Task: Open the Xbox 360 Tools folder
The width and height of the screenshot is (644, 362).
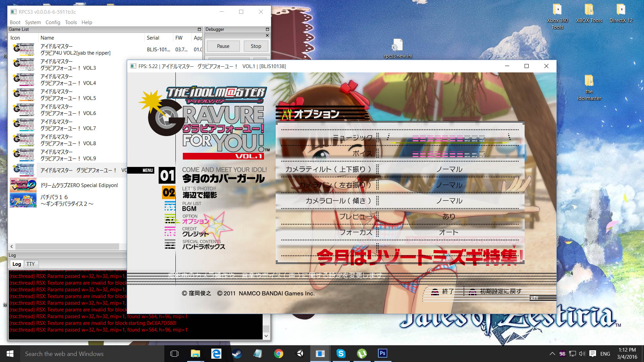Action: (x=557, y=10)
